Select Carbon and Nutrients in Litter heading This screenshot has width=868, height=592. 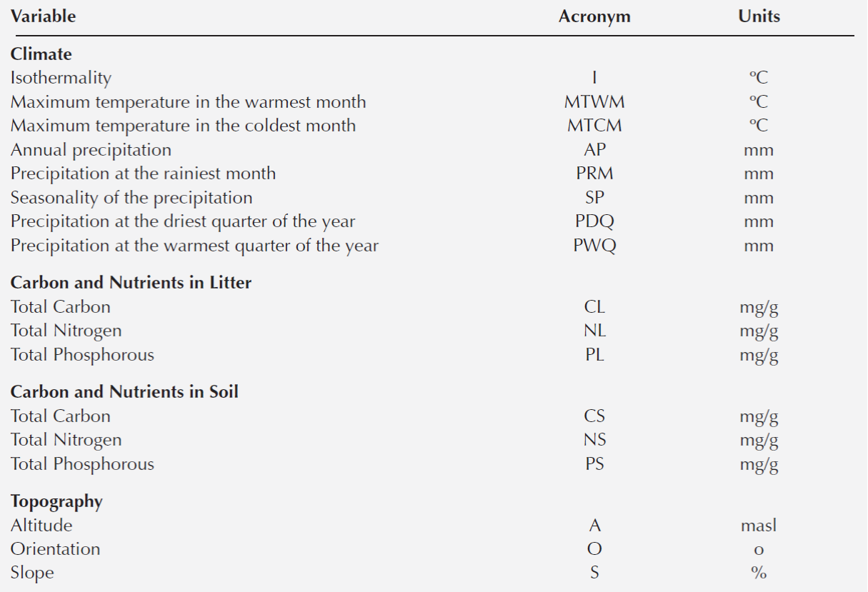click(131, 283)
